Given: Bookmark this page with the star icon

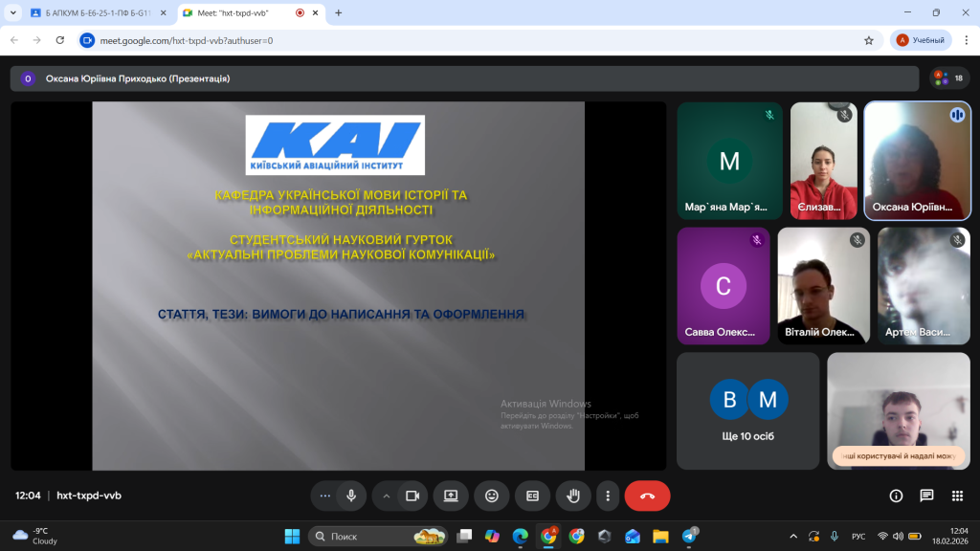Looking at the screenshot, I should tap(869, 40).
